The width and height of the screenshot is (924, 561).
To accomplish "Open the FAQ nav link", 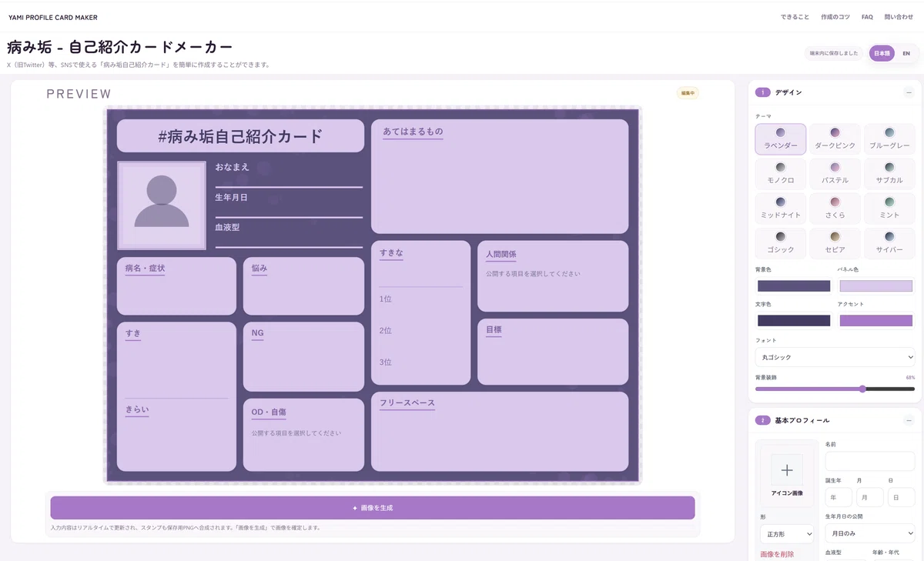I will (x=867, y=17).
